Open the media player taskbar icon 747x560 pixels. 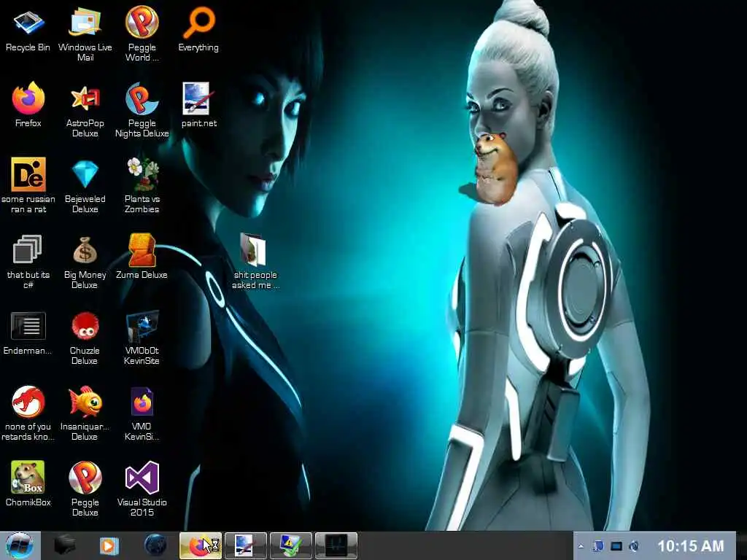[x=109, y=545]
